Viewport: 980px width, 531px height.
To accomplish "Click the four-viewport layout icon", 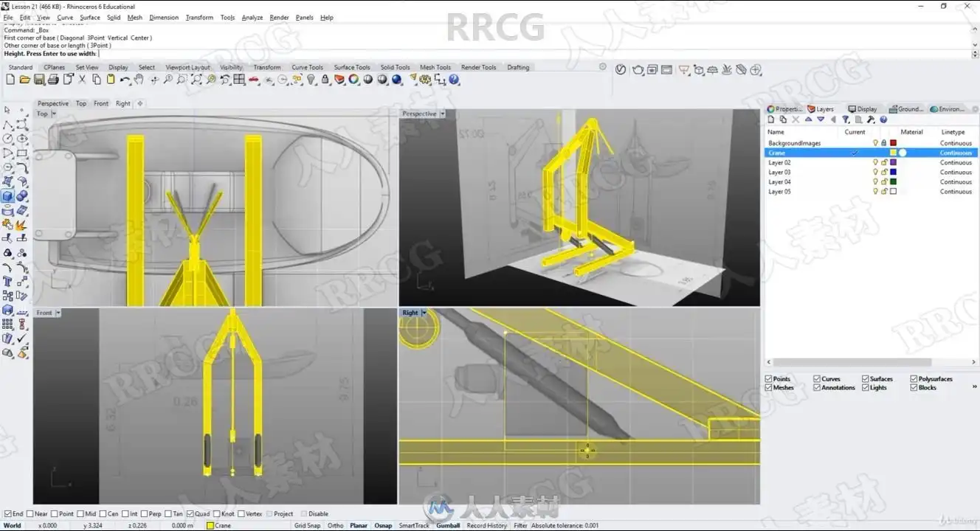I will pos(239,80).
